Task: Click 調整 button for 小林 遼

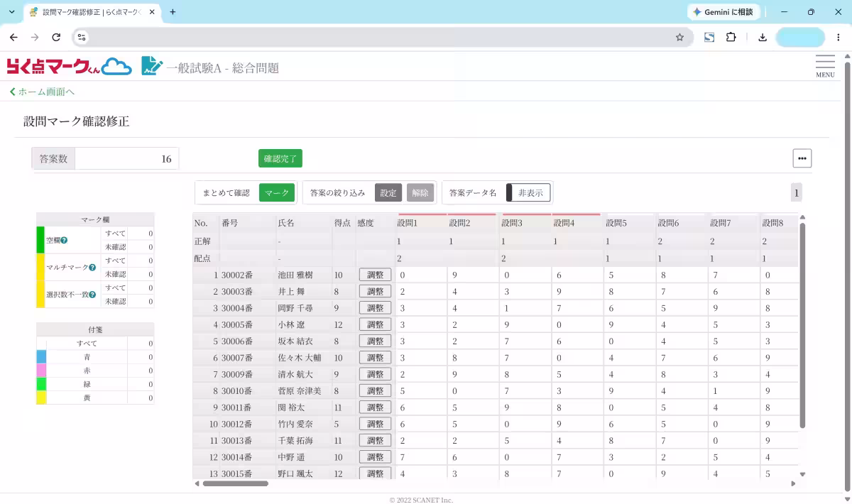Action: pos(375,324)
